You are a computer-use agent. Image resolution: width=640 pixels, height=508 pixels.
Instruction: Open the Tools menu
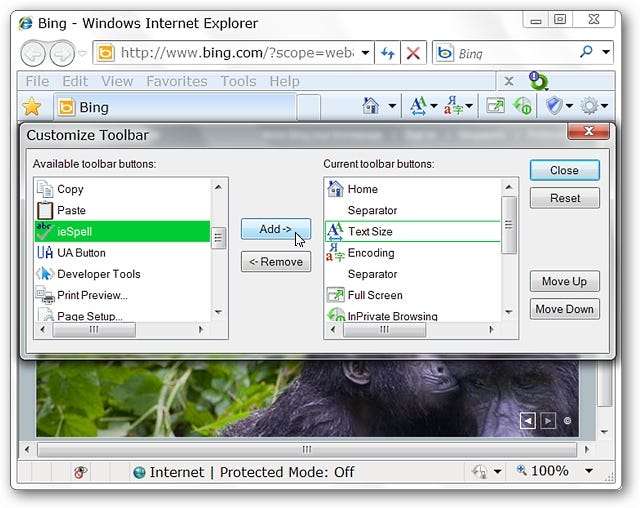pos(238,81)
